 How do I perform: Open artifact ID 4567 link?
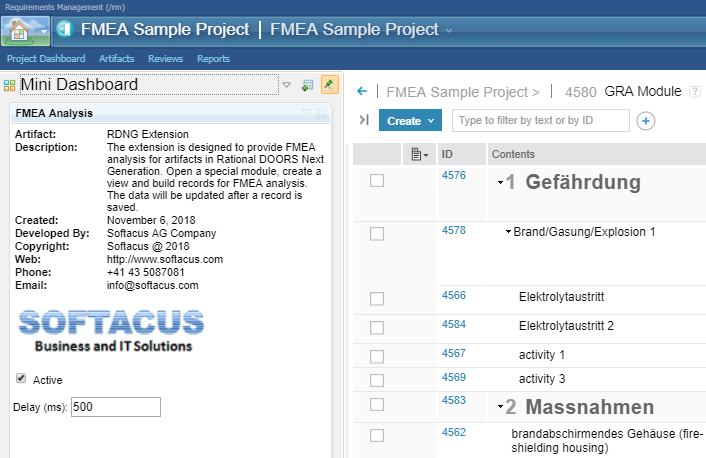[453, 353]
